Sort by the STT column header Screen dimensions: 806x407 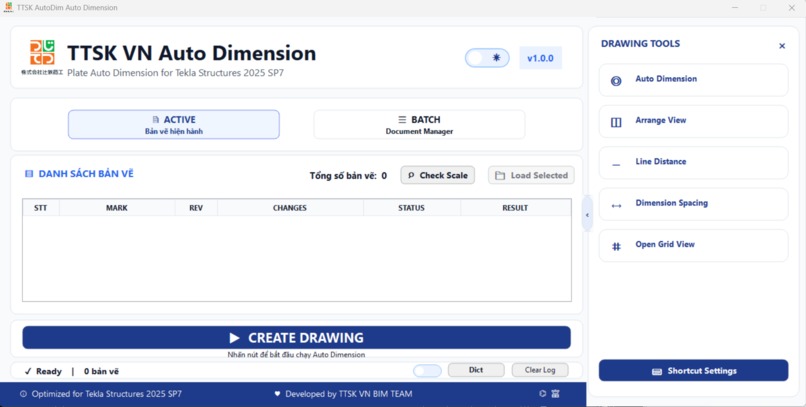tap(41, 208)
